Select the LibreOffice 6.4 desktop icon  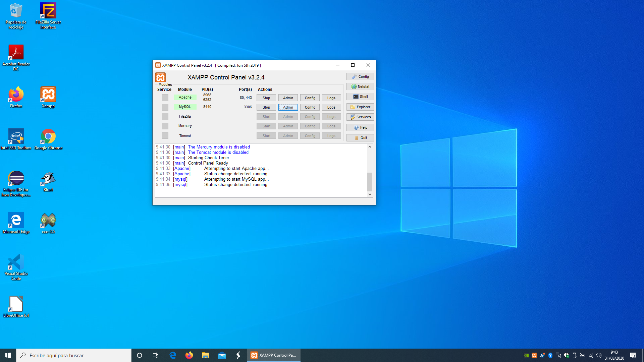(16, 307)
